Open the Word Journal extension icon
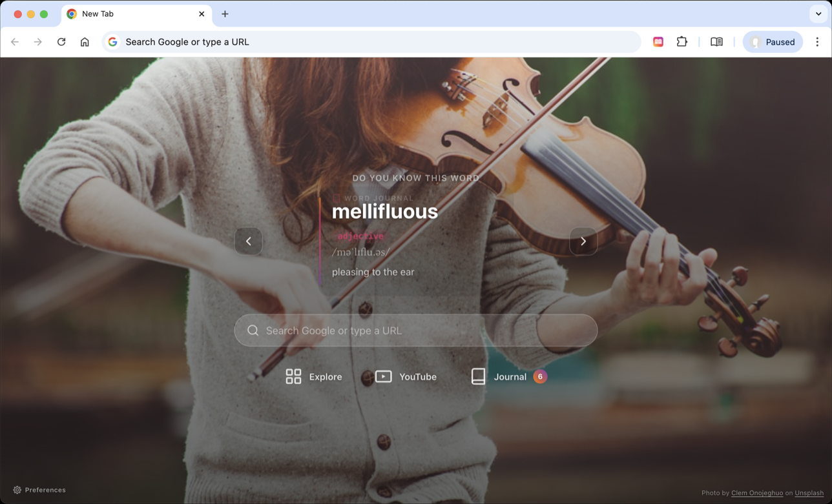The width and height of the screenshot is (832, 504). click(658, 41)
